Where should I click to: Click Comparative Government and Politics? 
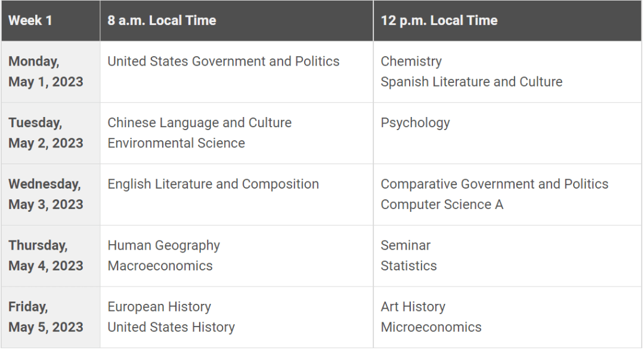coord(495,184)
